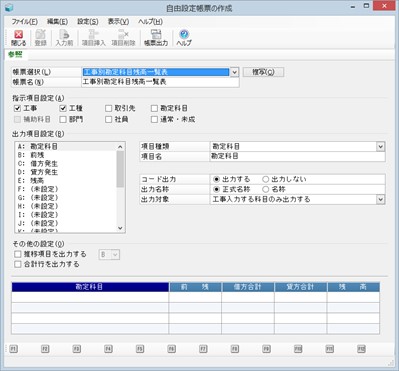This screenshot has height=371, width=399.
Task: Click the 入力前 toolbar icon
Action: (x=64, y=38)
